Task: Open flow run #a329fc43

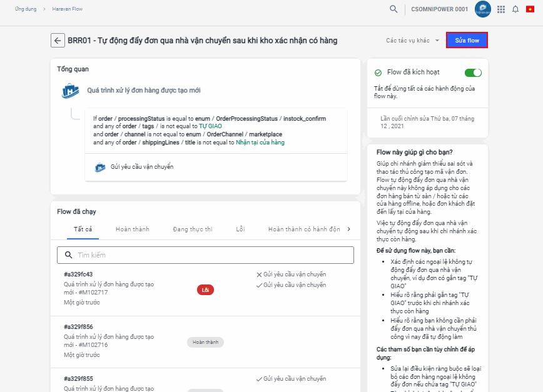Action: [78, 274]
